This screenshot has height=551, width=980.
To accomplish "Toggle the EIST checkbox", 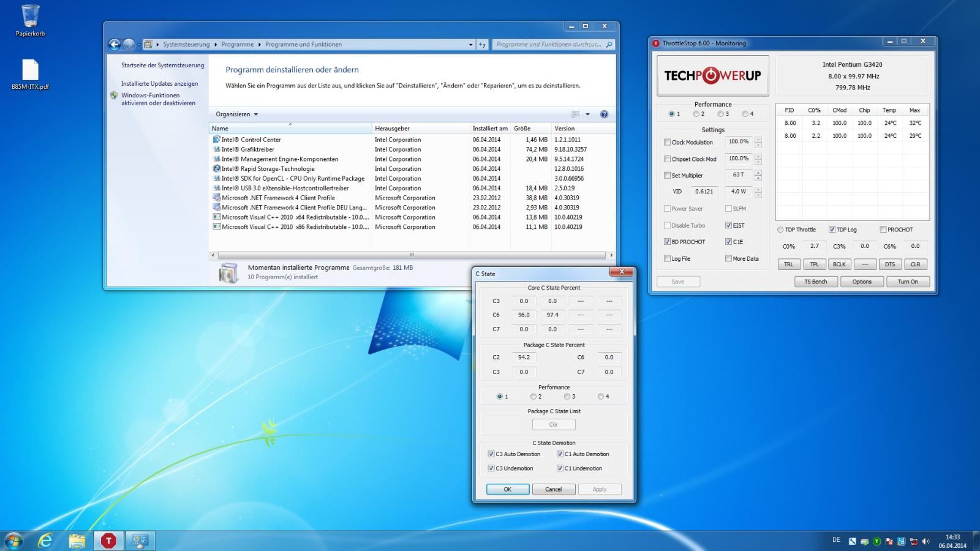I will (728, 225).
